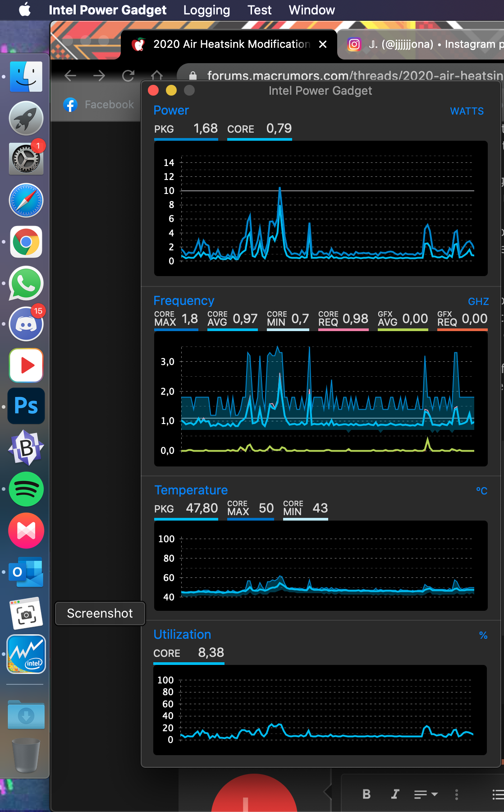Screen dimensions: 504x812
Task: Open the Downloads folder in Dock
Action: [26, 715]
